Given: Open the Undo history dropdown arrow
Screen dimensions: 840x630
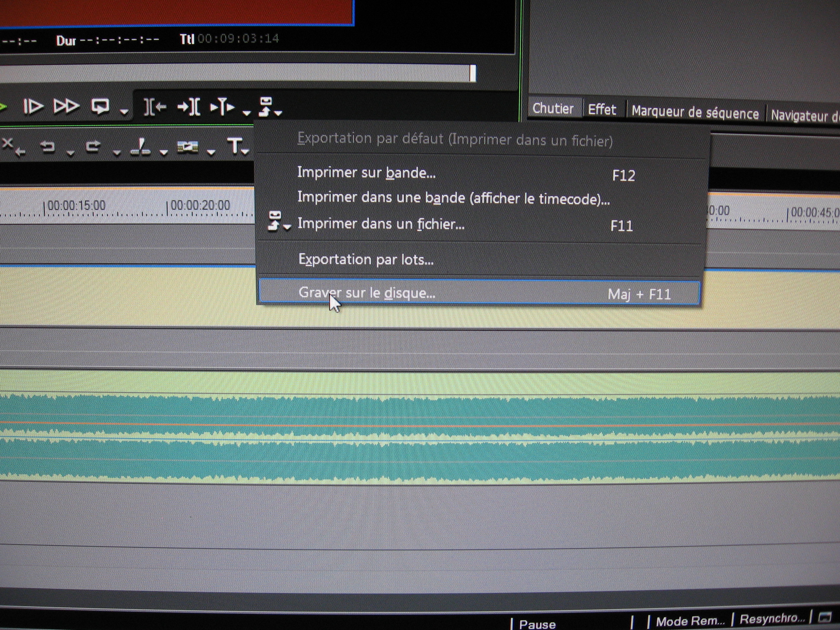Looking at the screenshot, I should tap(70, 153).
